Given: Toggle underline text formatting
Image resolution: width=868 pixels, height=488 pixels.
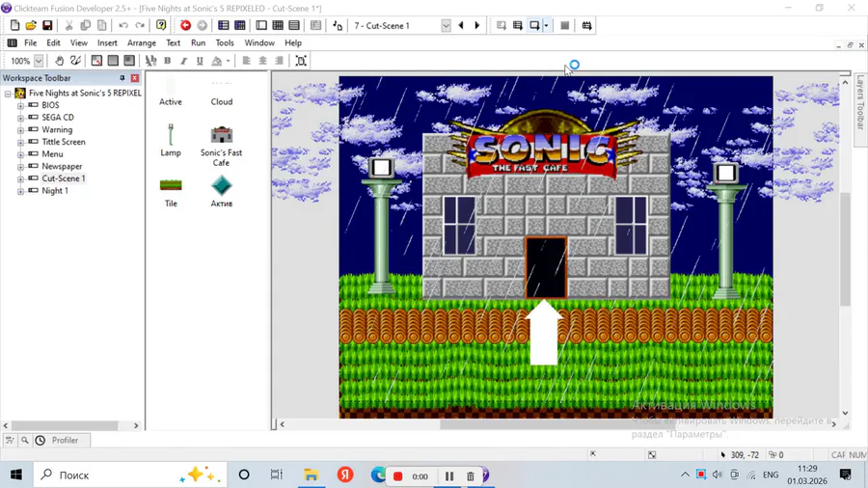Looking at the screenshot, I should (x=200, y=61).
